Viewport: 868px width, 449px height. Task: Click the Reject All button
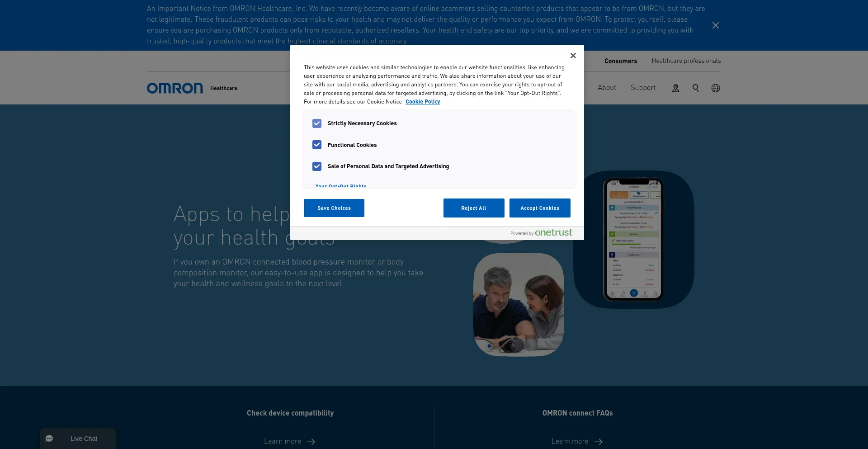(473, 208)
